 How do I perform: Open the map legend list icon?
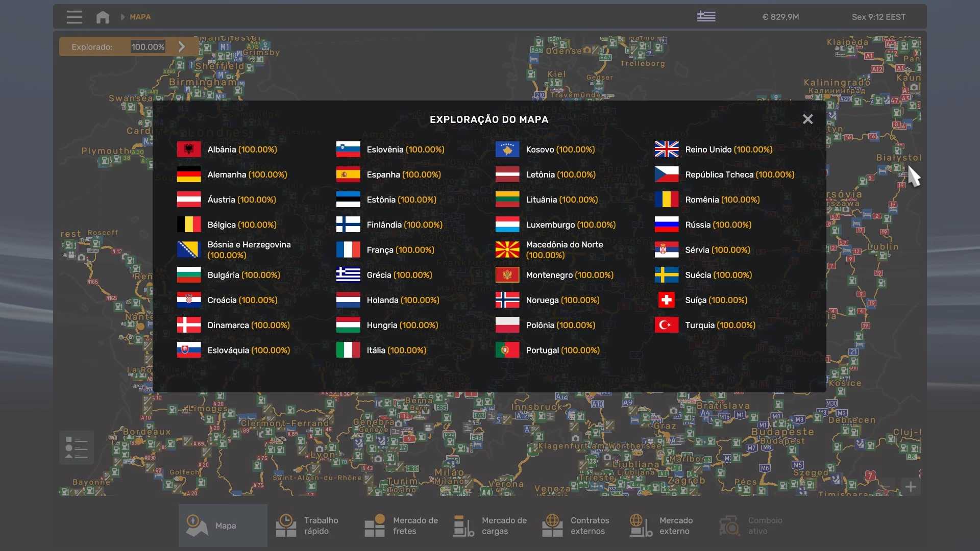click(77, 447)
